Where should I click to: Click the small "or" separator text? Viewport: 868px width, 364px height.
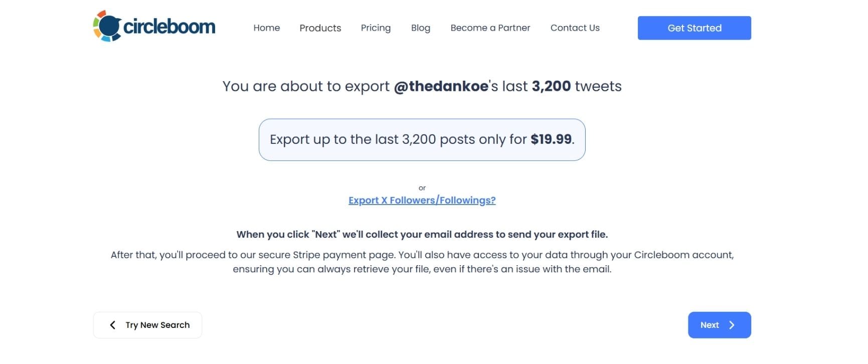pyautogui.click(x=422, y=188)
